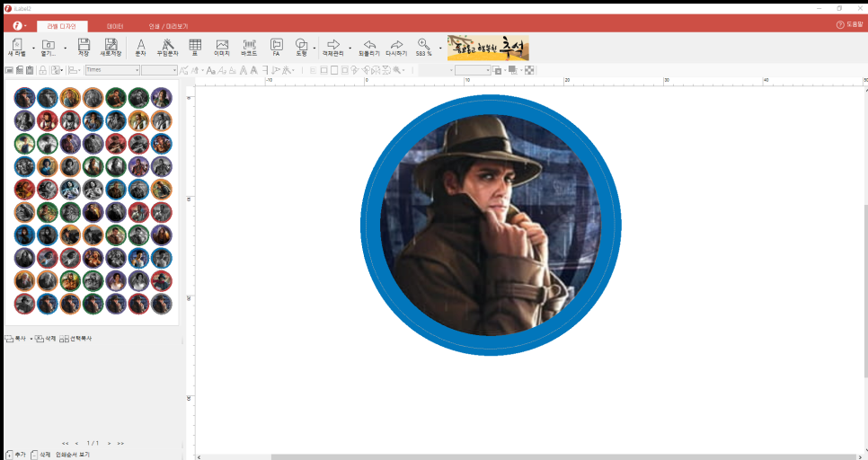The image size is (868, 460).
Task: Switch to the 라벨 디자인 tab
Action: [x=63, y=26]
